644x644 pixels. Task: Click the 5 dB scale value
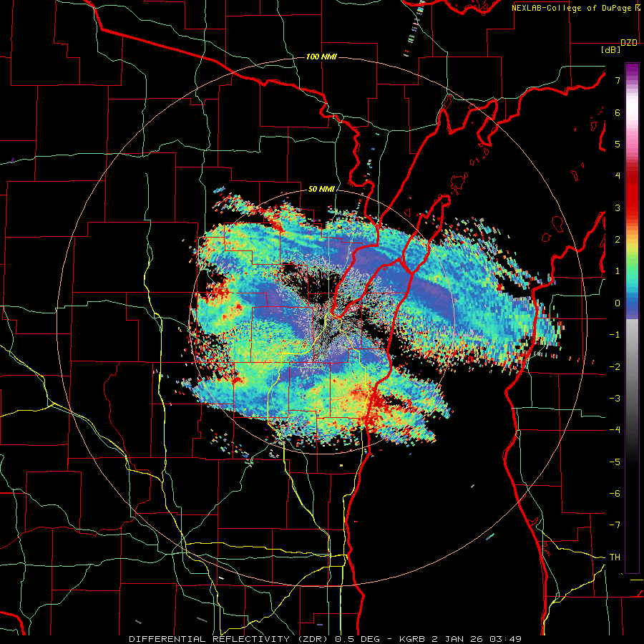[x=618, y=144]
